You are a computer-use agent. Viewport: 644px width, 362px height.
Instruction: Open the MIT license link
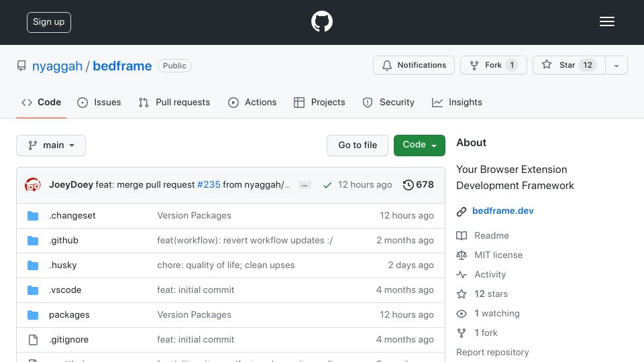[x=498, y=255]
